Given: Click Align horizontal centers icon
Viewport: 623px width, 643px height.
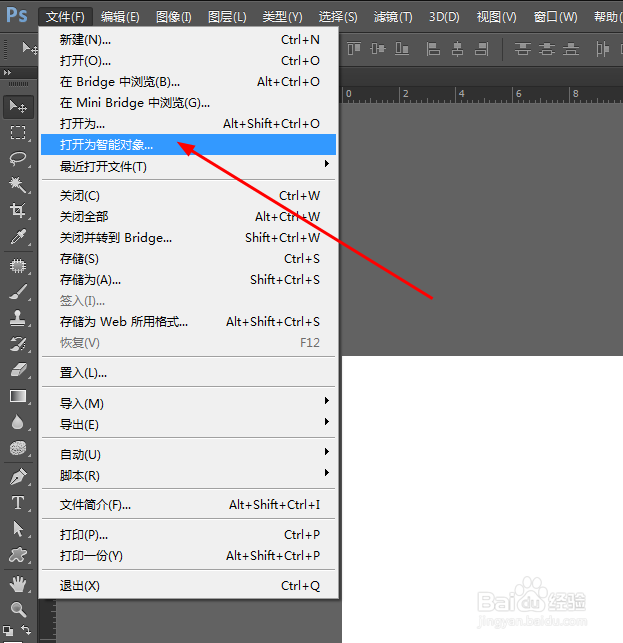Looking at the screenshot, I should tap(457, 48).
